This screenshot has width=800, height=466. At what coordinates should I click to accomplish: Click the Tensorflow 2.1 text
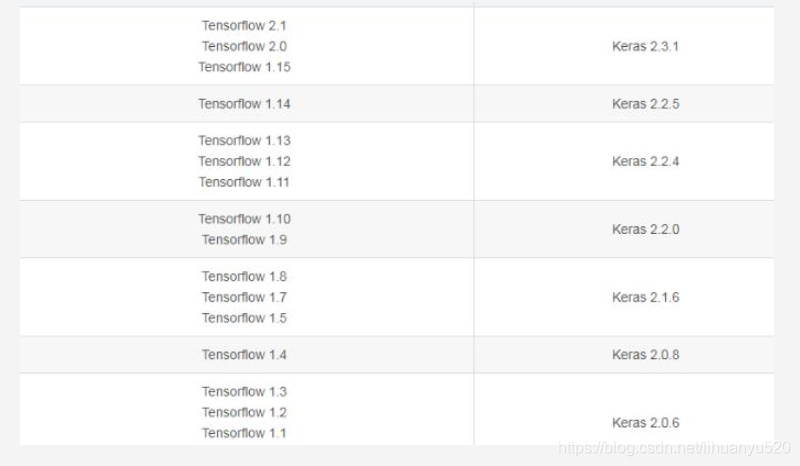244,26
